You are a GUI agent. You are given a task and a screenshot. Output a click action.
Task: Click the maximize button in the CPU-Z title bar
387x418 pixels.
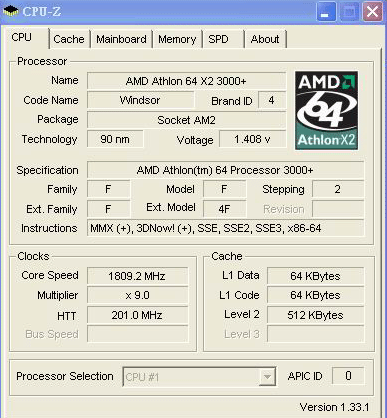(349, 12)
